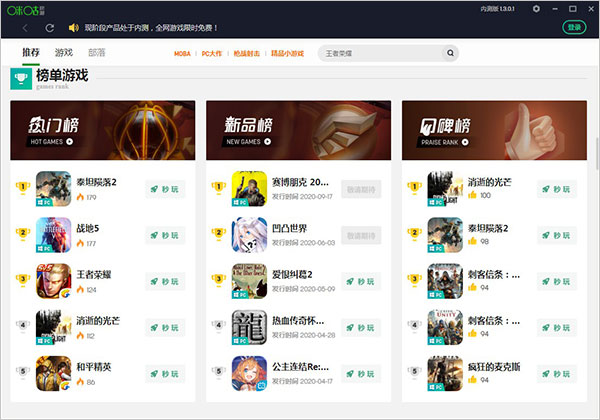Click 秒玩 for 王者荣耀
The width and height of the screenshot is (600, 420).
tap(165, 282)
